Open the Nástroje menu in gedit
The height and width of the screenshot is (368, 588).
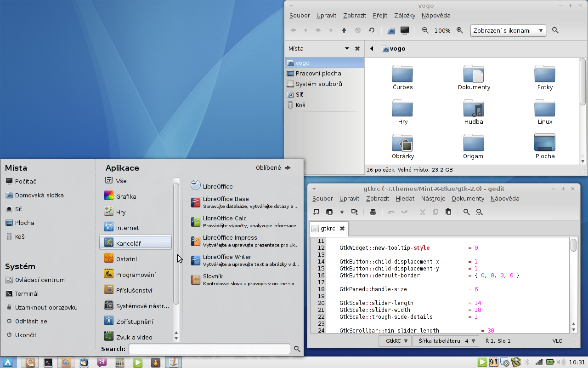click(433, 199)
